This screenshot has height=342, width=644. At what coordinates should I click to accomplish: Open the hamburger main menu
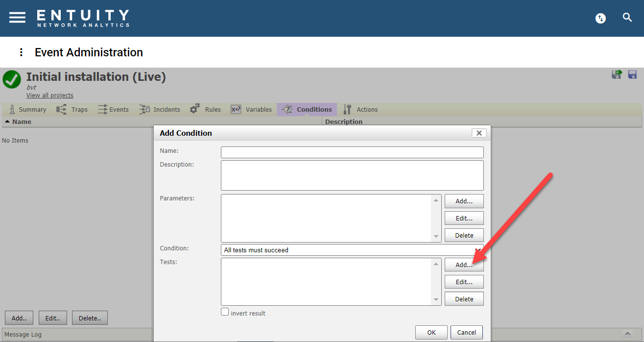(17, 17)
